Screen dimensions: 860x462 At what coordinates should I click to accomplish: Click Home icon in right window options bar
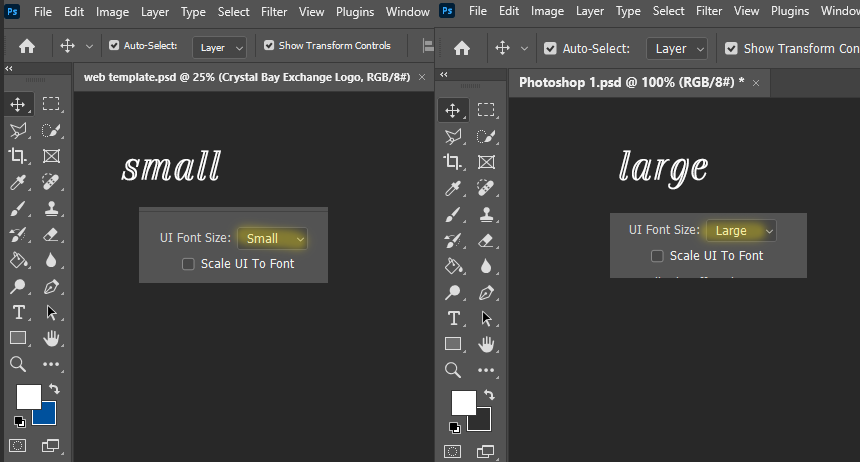click(x=462, y=49)
